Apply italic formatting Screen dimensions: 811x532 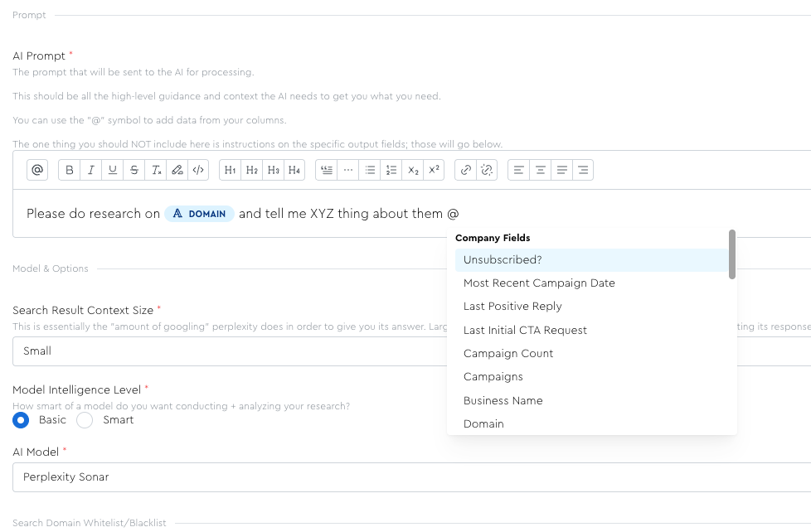(91, 170)
